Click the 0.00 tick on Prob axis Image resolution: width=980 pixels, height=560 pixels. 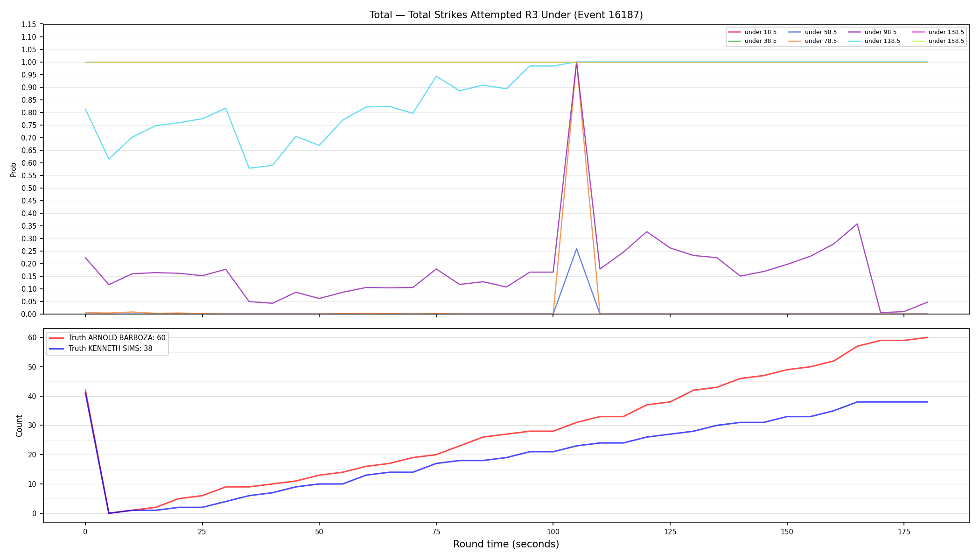[29, 314]
